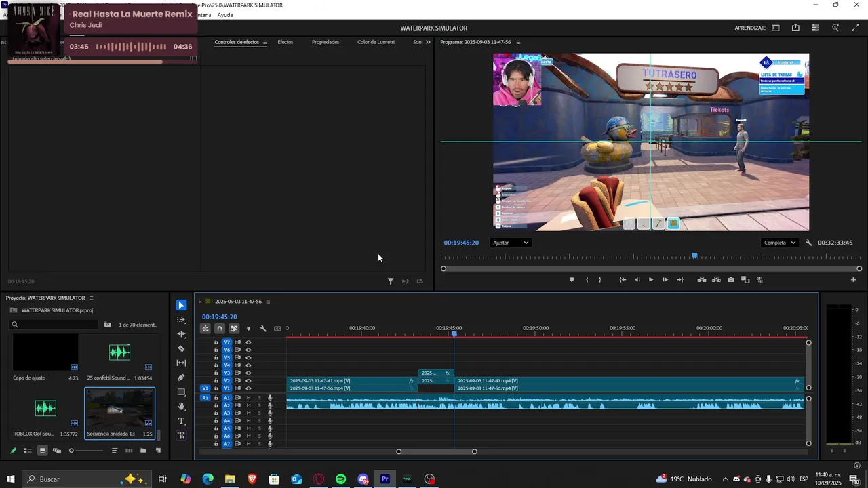Open the Controles de efectos panel menu
The height and width of the screenshot is (488, 868).
[265, 42]
